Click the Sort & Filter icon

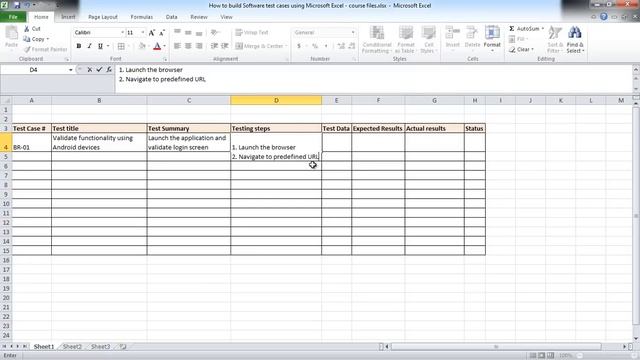tap(555, 33)
